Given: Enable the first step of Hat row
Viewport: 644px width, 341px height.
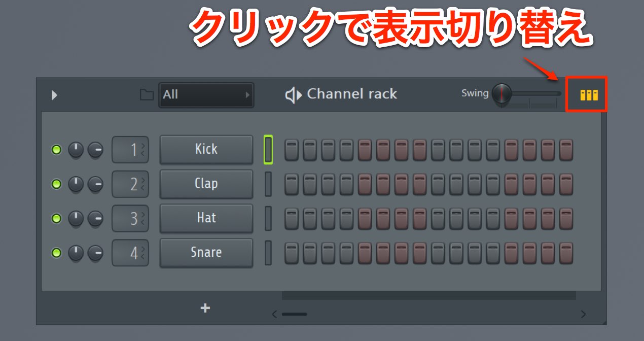Looking at the screenshot, I should click(292, 219).
